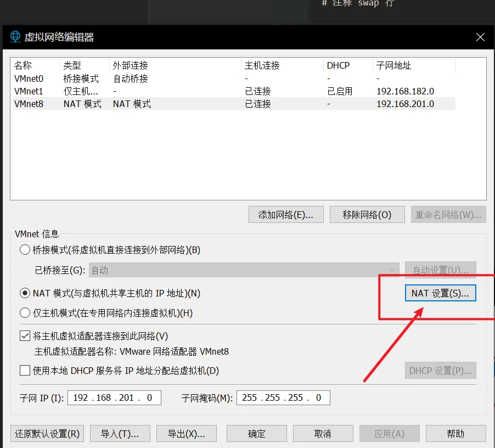Select the VMnet0 row in network list
Screen dimensions: 495x448
[234, 79]
